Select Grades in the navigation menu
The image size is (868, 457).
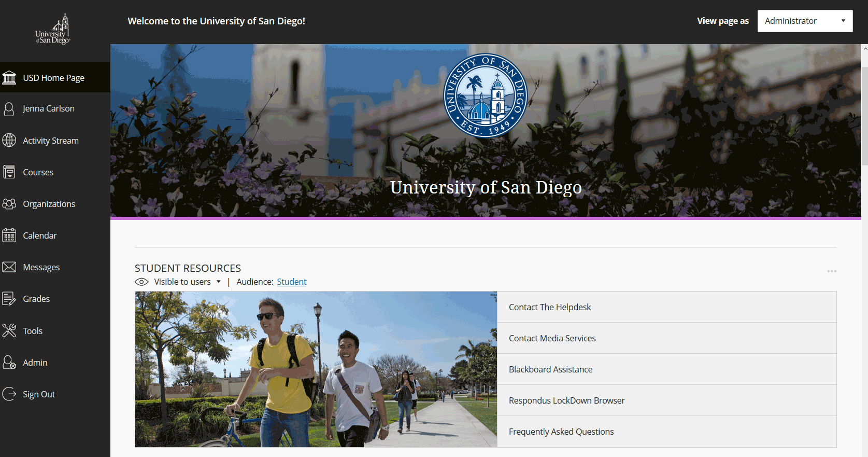pos(55,299)
